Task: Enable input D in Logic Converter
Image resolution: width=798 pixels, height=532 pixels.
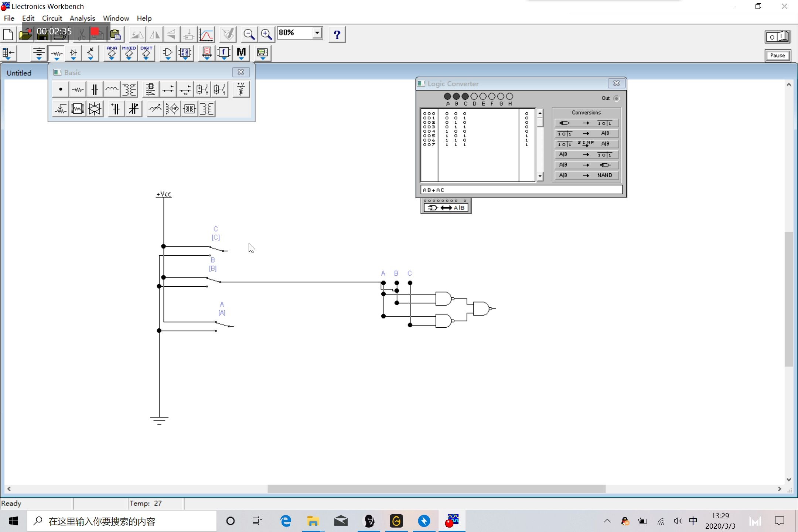Action: 474,96
